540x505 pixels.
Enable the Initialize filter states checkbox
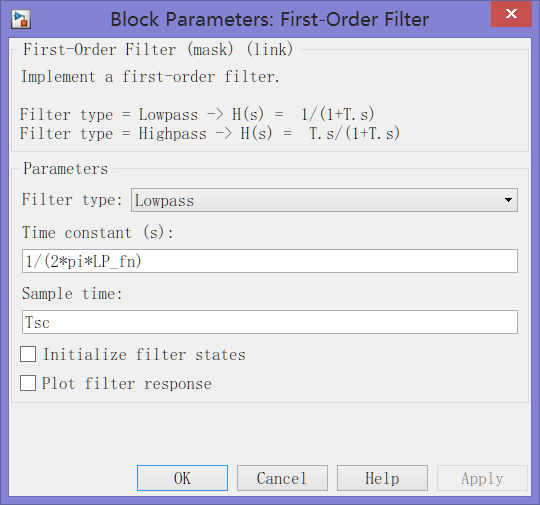click(x=28, y=354)
